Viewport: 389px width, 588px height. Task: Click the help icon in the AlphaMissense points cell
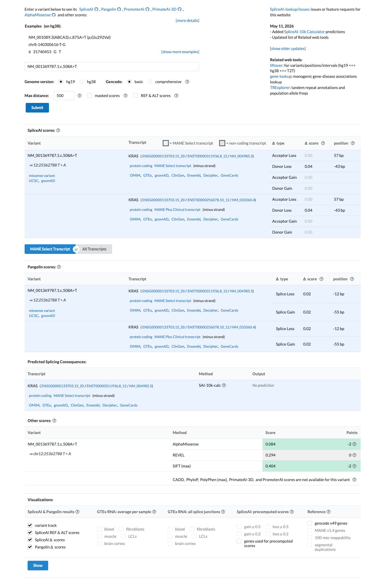[354, 444]
